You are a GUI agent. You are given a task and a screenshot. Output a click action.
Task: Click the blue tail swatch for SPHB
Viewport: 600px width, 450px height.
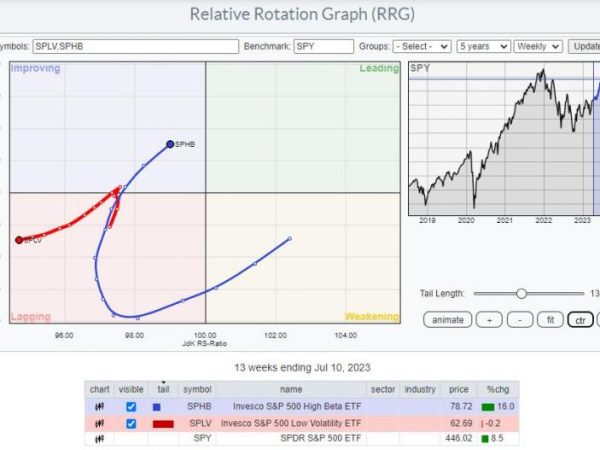(x=157, y=407)
